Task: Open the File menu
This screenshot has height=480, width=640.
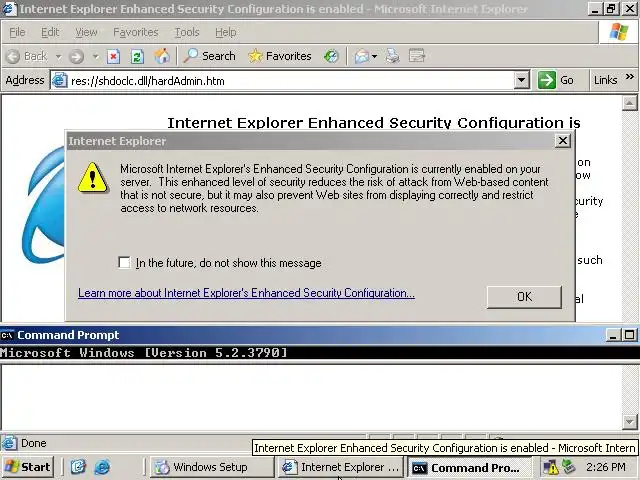Action: coord(17,32)
